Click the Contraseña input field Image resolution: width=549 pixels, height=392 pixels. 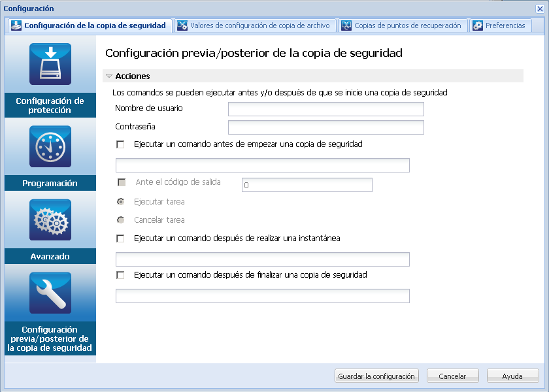pyautogui.click(x=325, y=127)
